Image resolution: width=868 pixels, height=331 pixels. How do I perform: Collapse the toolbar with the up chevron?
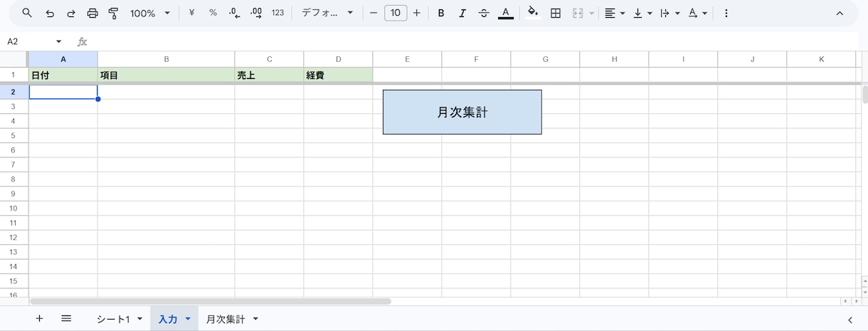click(840, 13)
